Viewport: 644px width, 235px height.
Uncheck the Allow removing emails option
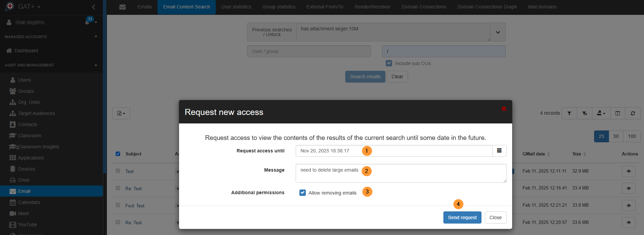click(x=302, y=192)
